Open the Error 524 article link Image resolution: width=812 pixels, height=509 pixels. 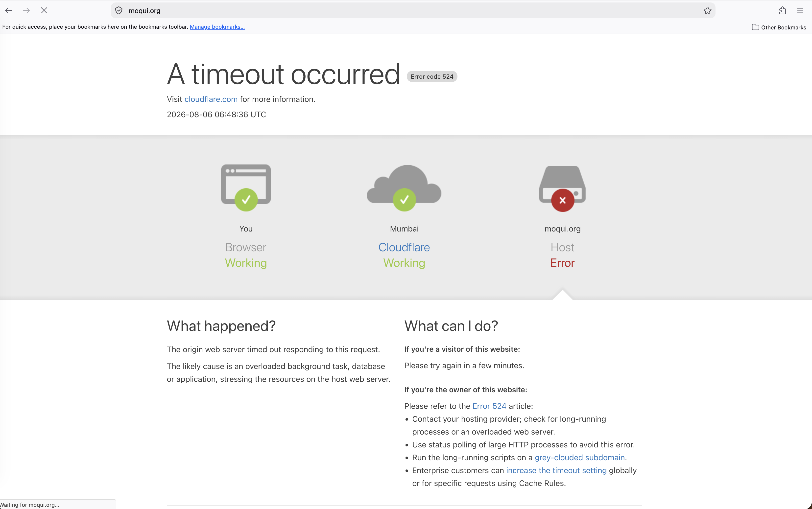click(x=489, y=406)
